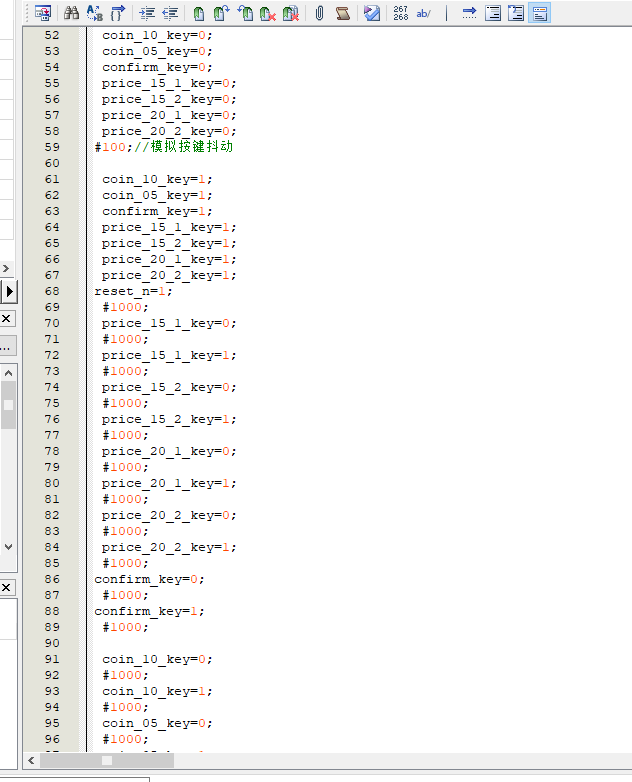Toggle show whitespace 'ab/' icon
632x782 pixels.
[x=423, y=13]
